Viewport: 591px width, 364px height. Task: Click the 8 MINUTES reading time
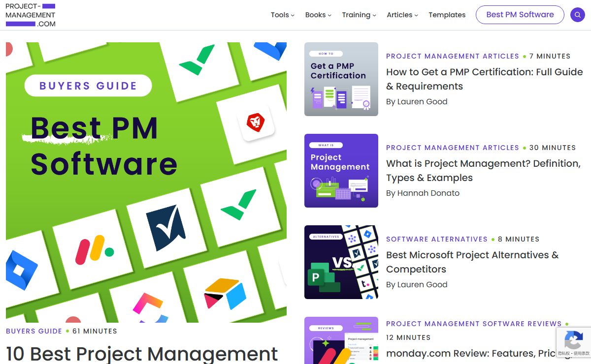coord(519,239)
